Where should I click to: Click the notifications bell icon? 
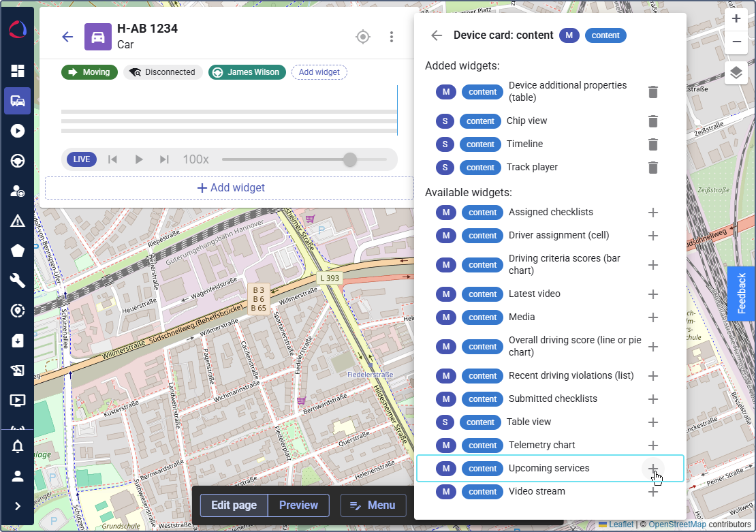click(x=17, y=447)
